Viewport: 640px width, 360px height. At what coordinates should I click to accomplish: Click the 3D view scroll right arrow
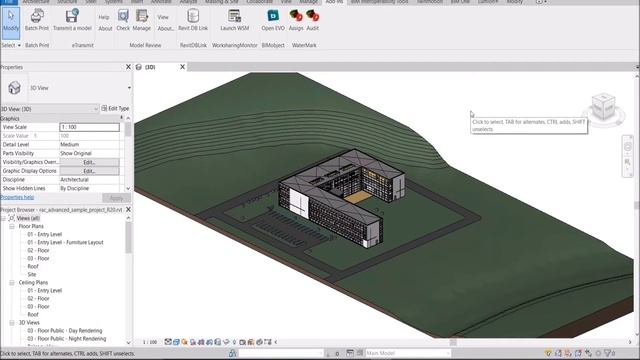(x=630, y=342)
